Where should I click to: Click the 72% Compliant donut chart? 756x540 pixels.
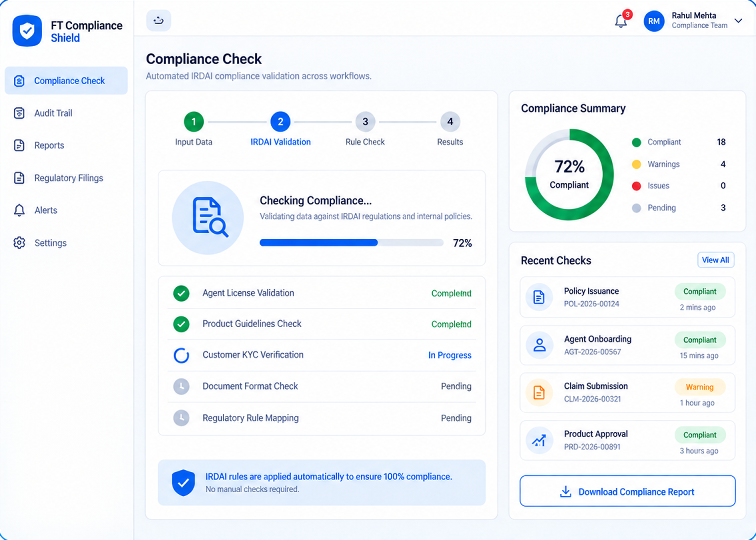[x=569, y=174]
